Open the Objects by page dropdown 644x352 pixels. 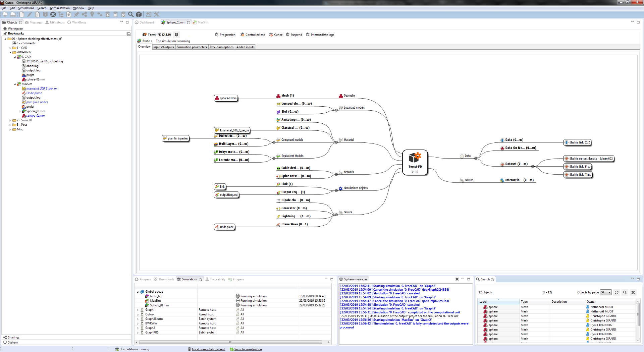(x=606, y=292)
